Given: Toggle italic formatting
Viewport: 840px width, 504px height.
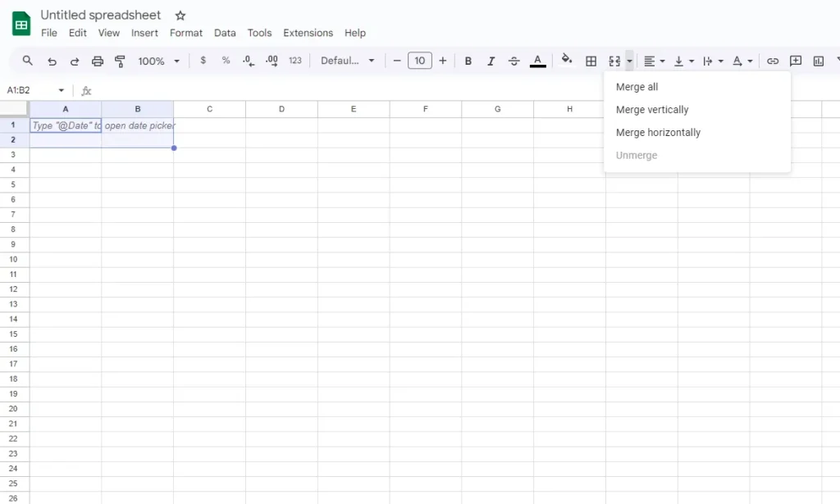Looking at the screenshot, I should [491, 61].
